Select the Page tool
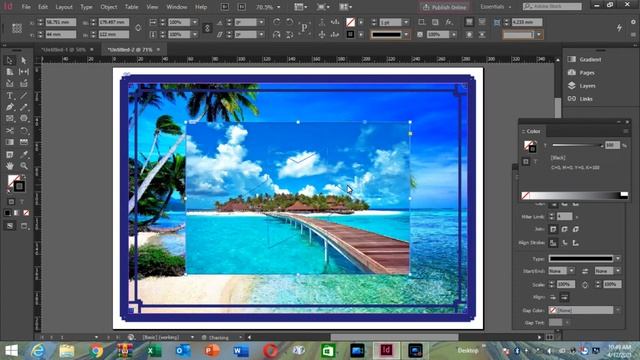 [10, 72]
